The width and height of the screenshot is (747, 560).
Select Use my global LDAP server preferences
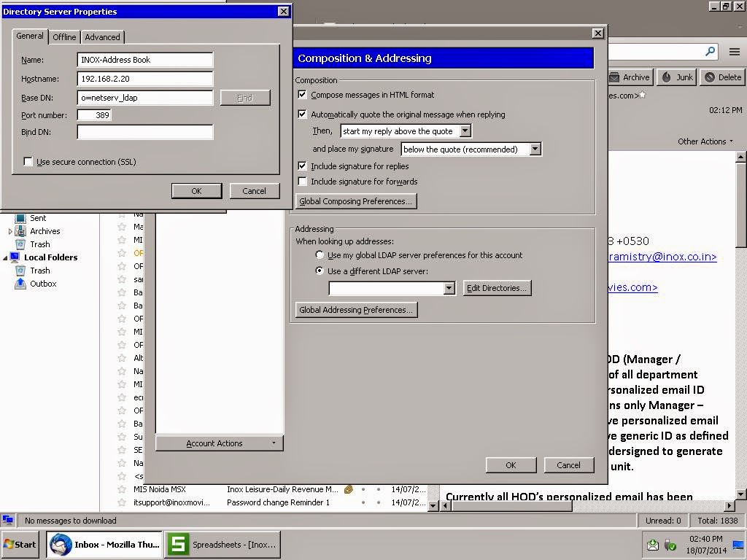(x=320, y=255)
